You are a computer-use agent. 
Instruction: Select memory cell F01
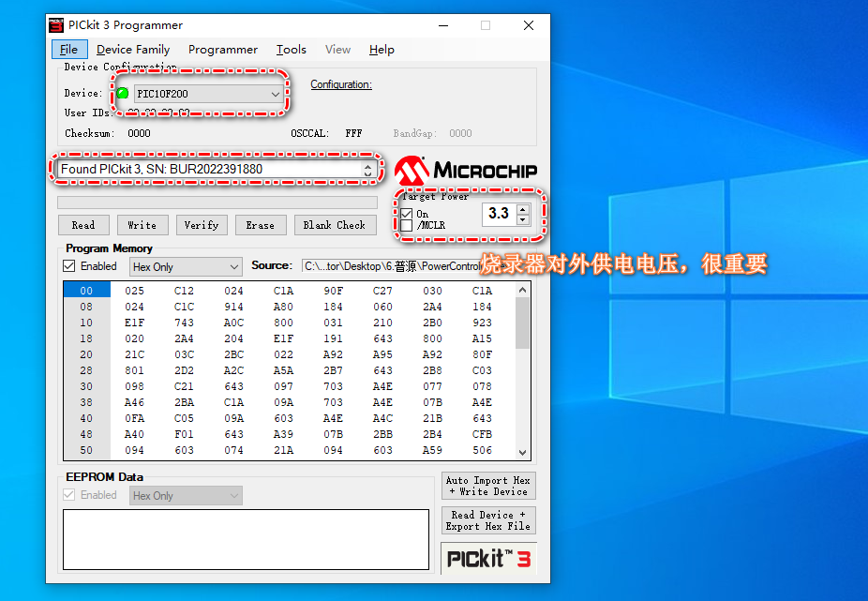tap(184, 434)
